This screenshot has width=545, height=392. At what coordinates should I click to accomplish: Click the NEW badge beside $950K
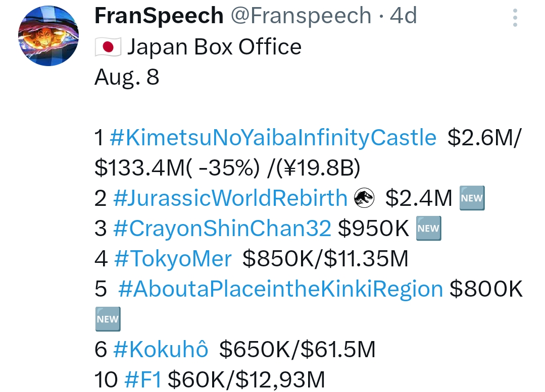click(428, 229)
